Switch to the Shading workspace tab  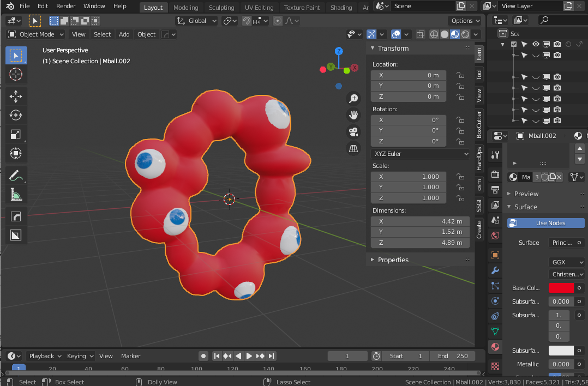tap(341, 7)
